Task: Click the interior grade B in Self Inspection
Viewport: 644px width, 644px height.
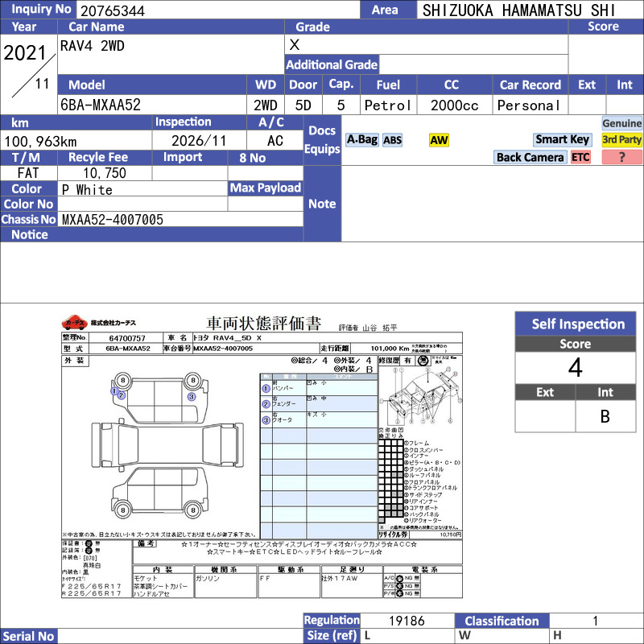Action: (x=605, y=416)
